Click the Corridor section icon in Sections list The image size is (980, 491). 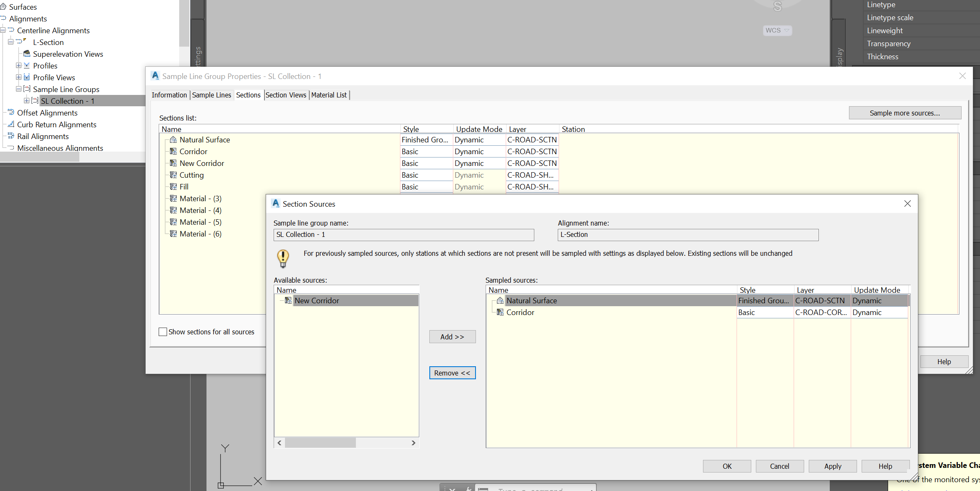tap(173, 152)
